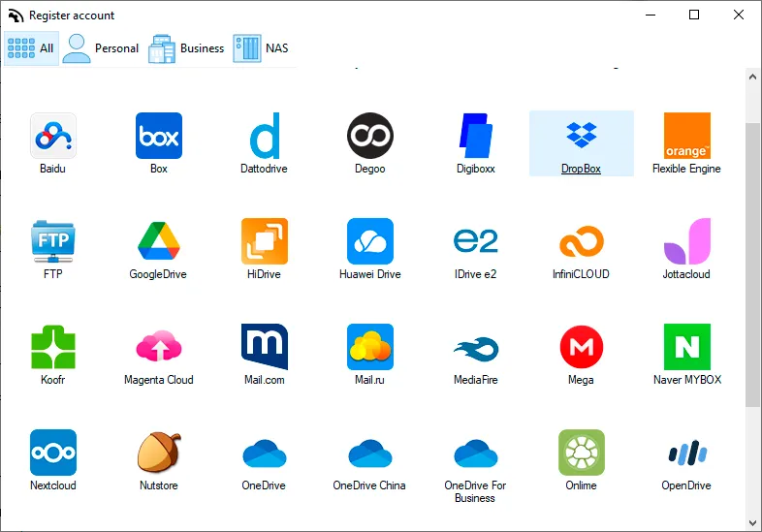Screen dimensions: 762x532
Task: Select Magenta Cloud storage
Action: tap(159, 347)
